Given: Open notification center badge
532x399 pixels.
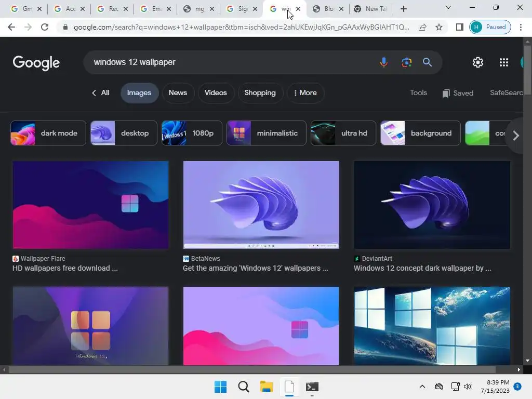Looking at the screenshot, I should (517, 386).
